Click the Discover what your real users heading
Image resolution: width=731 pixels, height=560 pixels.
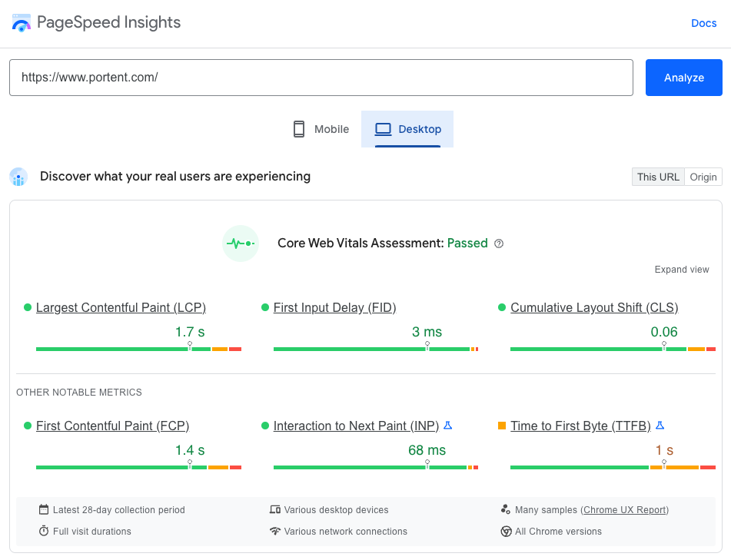175,177
